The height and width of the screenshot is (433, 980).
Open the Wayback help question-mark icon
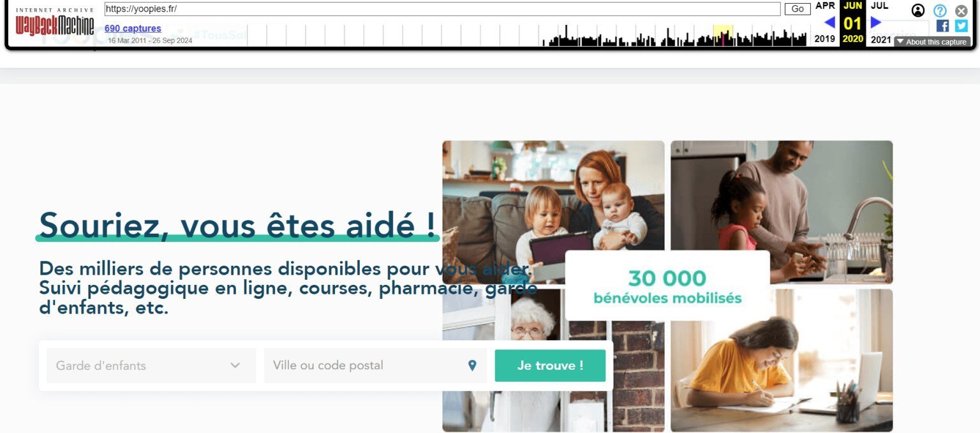pos(940,10)
